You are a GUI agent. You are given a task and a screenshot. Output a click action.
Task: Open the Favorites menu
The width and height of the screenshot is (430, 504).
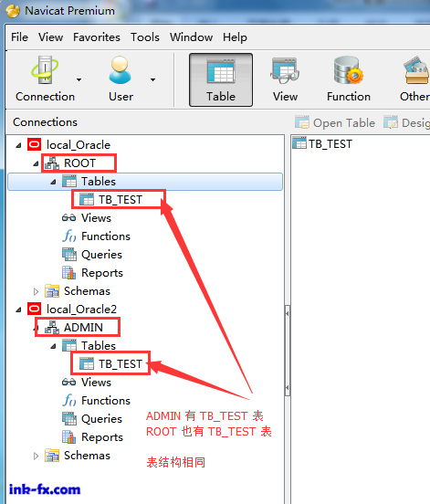[x=97, y=37]
